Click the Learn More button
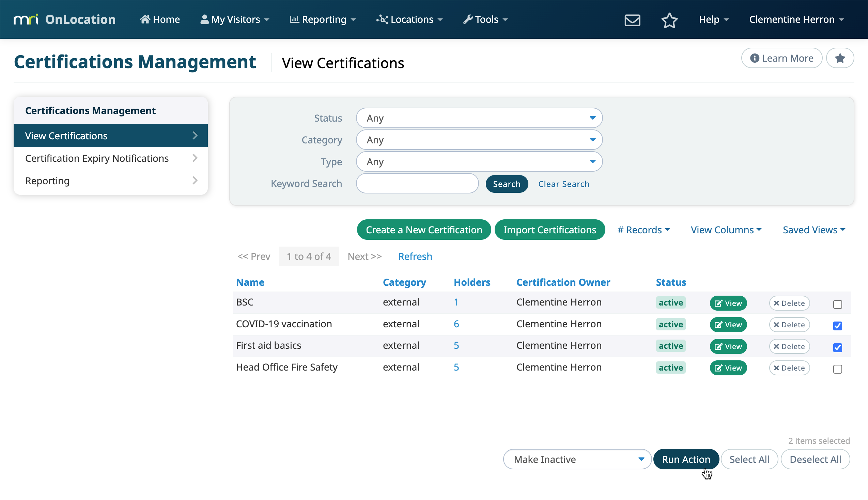The width and height of the screenshot is (868, 500). click(x=781, y=58)
